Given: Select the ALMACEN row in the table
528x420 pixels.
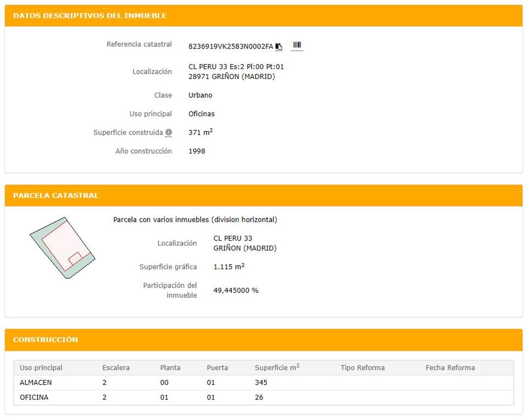Looking at the screenshot, I should (264, 382).
